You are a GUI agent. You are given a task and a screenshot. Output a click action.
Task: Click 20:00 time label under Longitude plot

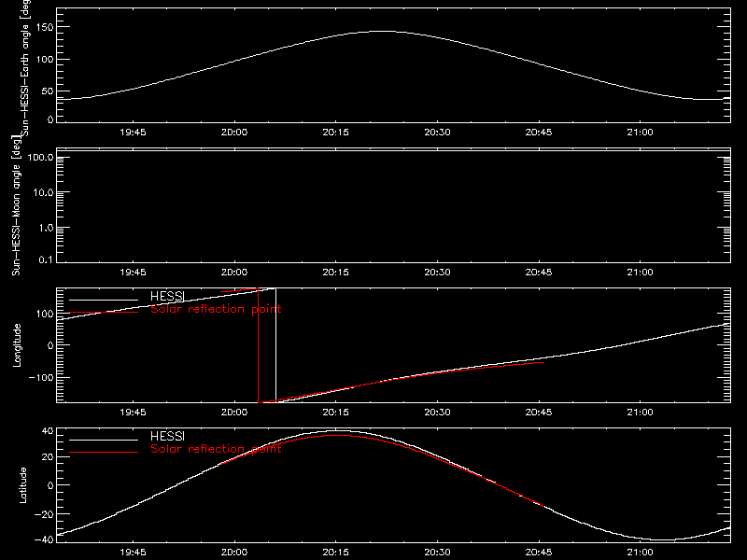pos(234,412)
